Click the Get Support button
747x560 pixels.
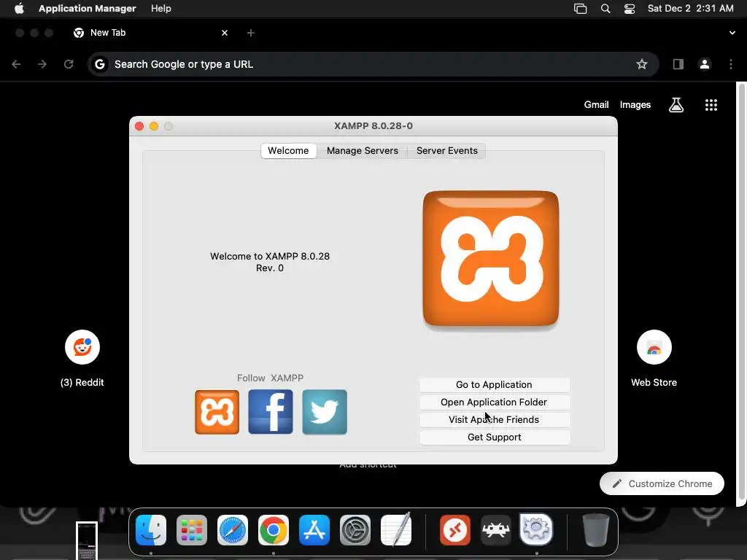click(x=494, y=437)
